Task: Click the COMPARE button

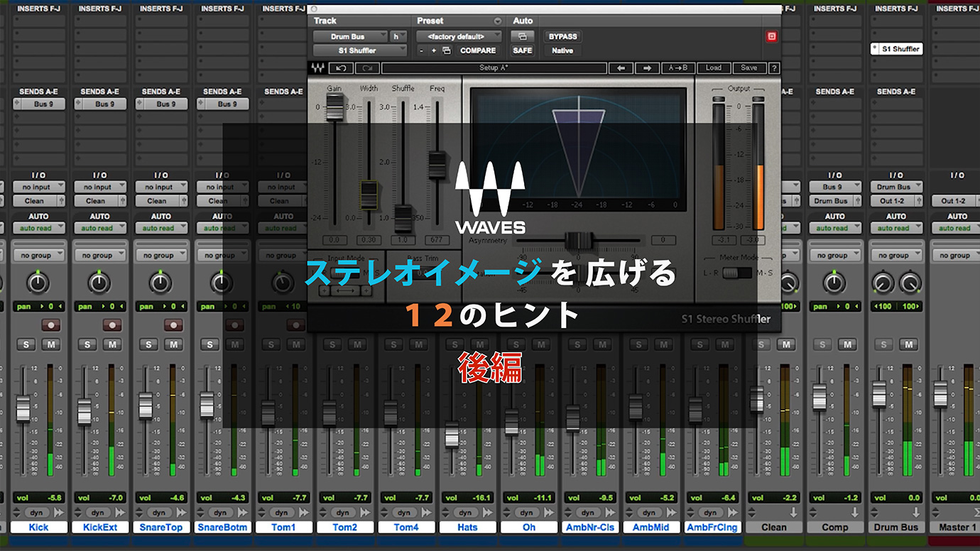Action: coord(478,50)
